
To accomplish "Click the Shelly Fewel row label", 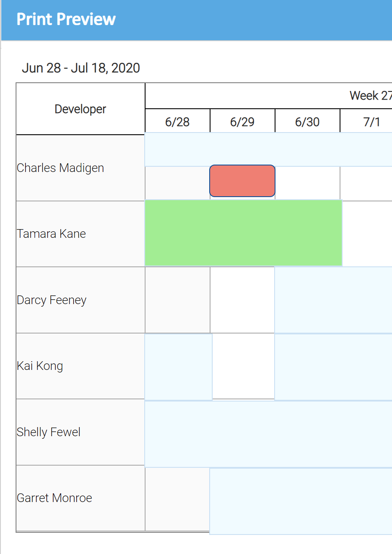I will coord(49,432).
